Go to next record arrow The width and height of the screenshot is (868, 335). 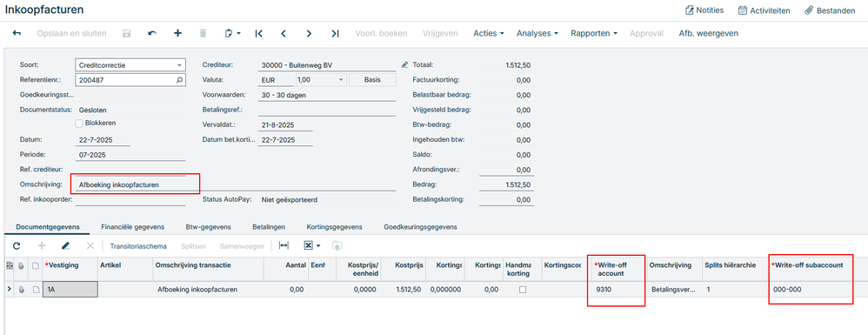[x=309, y=33]
